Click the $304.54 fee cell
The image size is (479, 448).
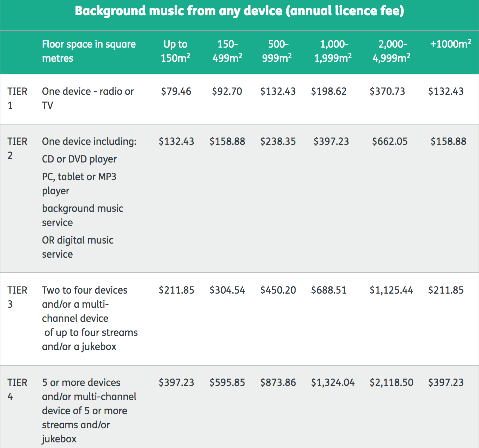click(227, 290)
